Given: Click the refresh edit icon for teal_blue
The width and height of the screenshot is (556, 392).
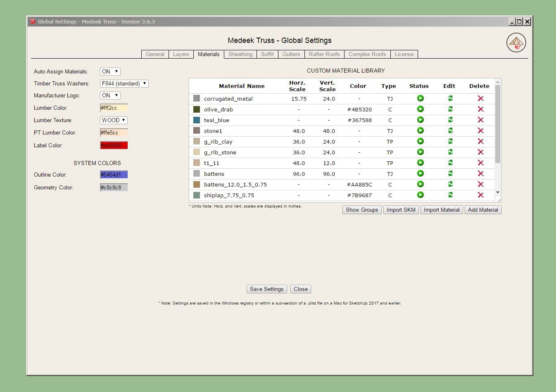Looking at the screenshot, I should pyautogui.click(x=450, y=120).
